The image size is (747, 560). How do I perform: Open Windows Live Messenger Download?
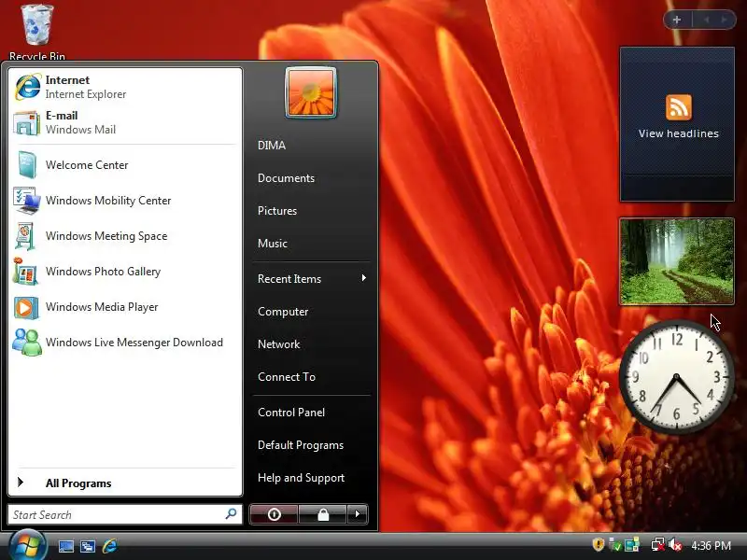125,343
